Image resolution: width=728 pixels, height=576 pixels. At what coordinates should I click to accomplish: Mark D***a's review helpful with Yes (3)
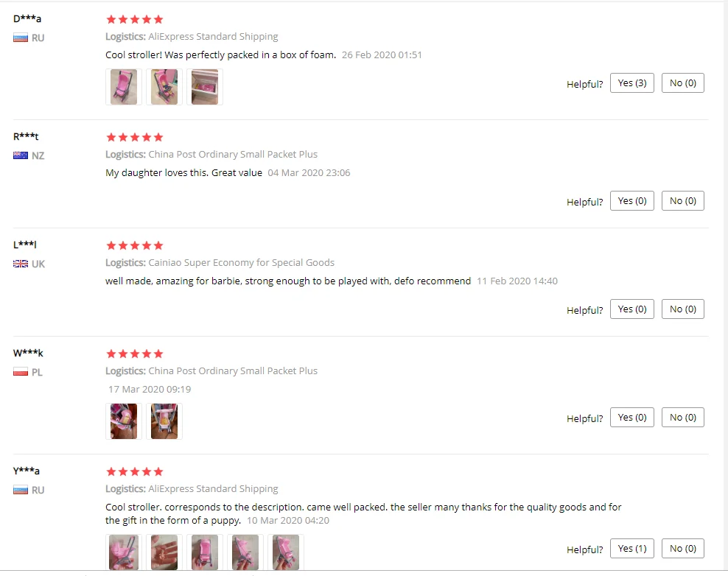(x=632, y=83)
